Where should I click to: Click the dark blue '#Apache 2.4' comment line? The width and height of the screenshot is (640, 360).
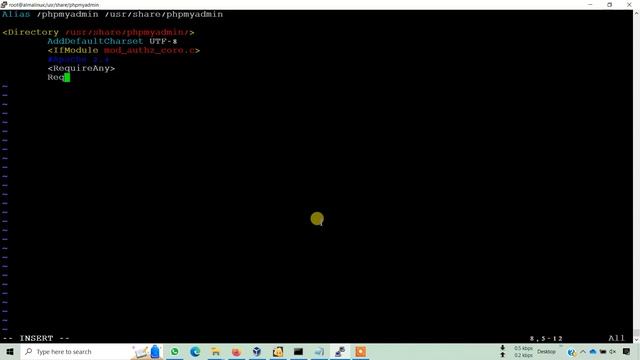click(x=78, y=59)
